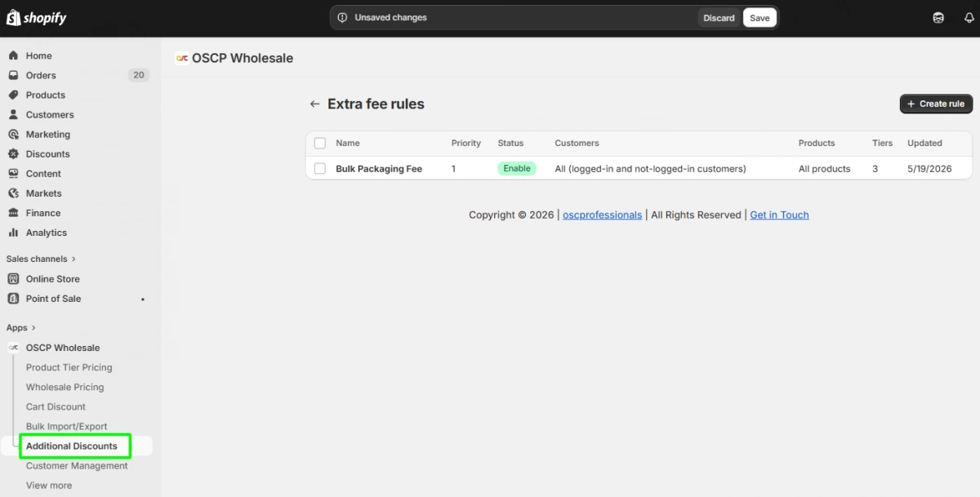Image resolution: width=980 pixels, height=497 pixels.
Task: Open Wholesale Pricing
Action: tap(65, 387)
